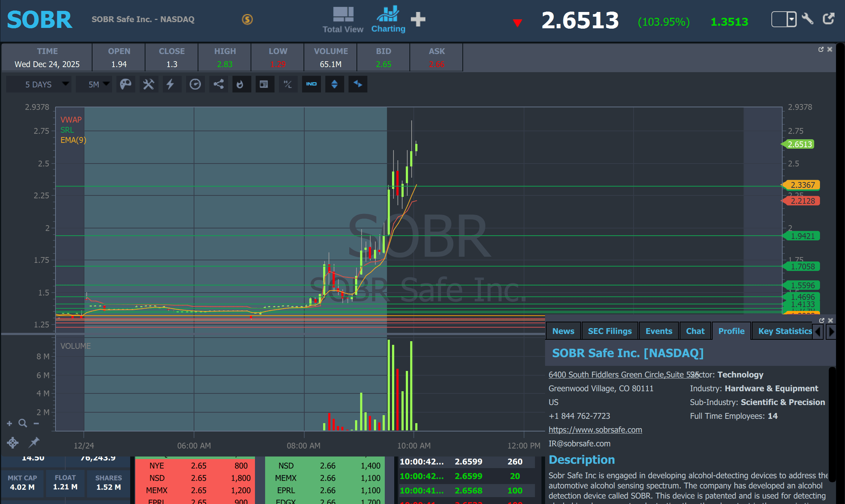The width and height of the screenshot is (845, 504).
Task: Click the news panel layout icon
Action: coord(264,84)
